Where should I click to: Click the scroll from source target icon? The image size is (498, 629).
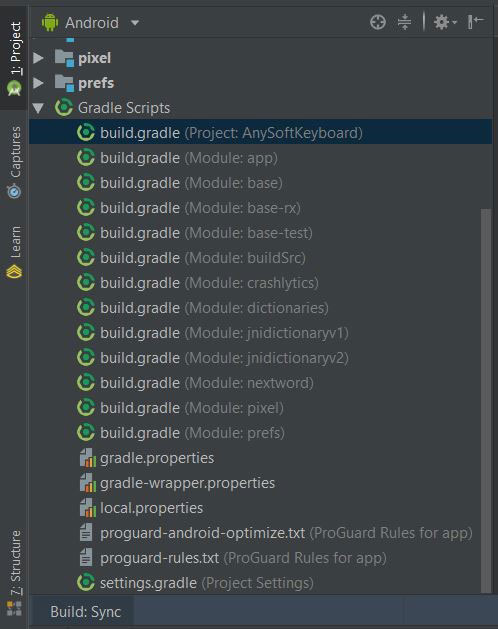(378, 22)
